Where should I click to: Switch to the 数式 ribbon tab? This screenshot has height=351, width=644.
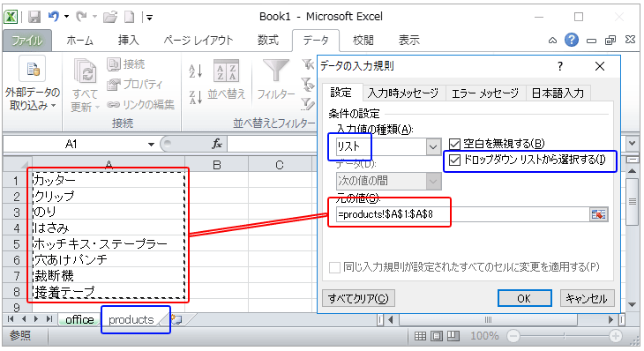click(268, 41)
